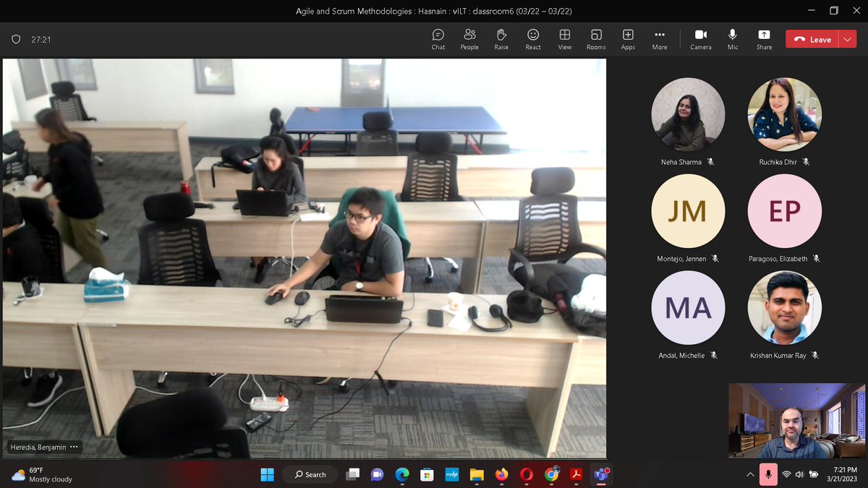Raise your hand in the meeting
Screen dimensions: 868x488
tap(501, 39)
